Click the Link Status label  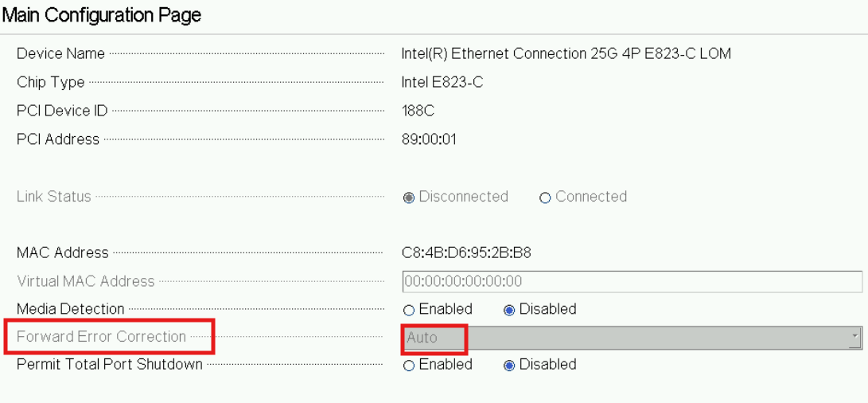tap(54, 197)
